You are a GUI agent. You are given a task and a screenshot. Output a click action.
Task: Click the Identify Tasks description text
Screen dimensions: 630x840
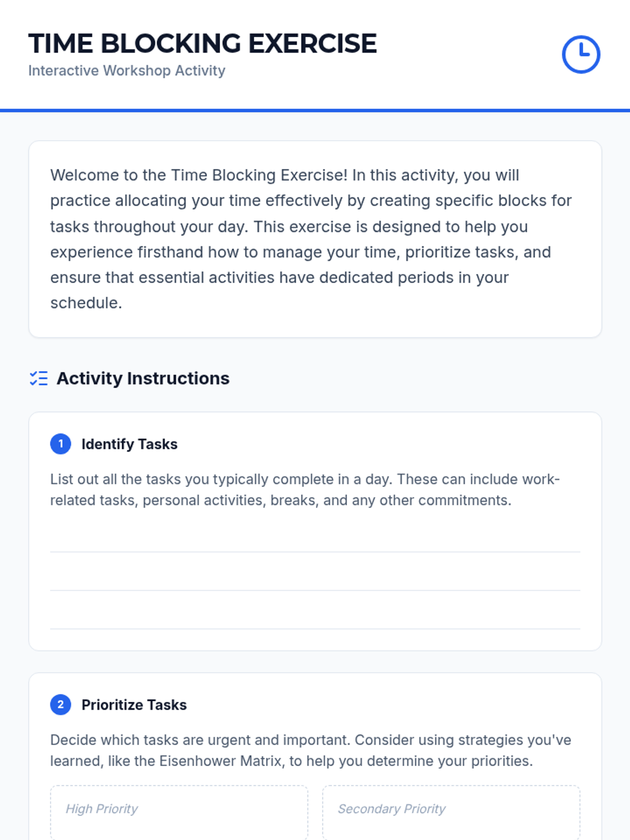tap(305, 490)
